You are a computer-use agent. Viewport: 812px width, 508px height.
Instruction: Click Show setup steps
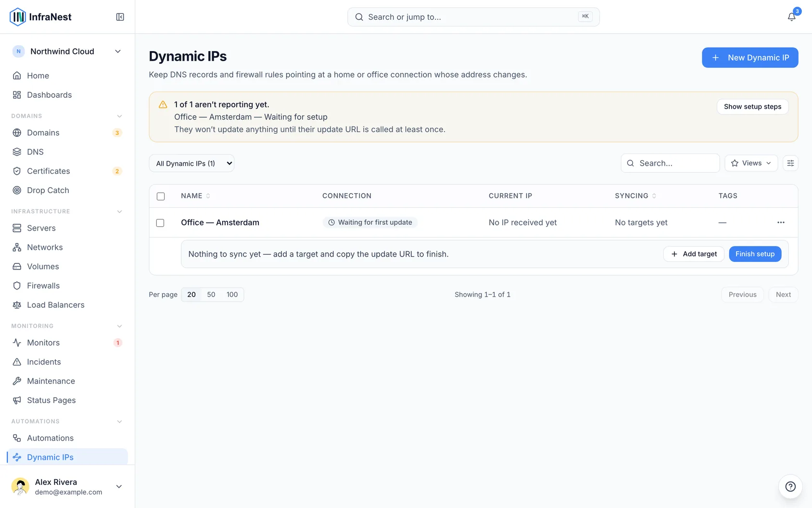click(x=752, y=106)
